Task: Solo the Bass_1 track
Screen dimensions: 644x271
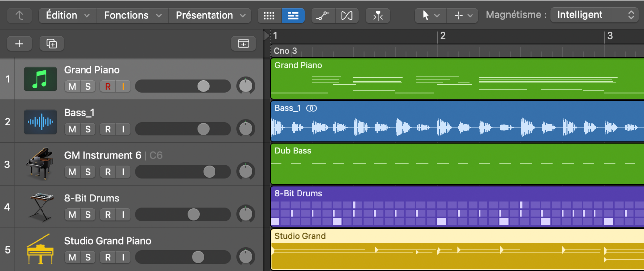Action: coord(88,129)
